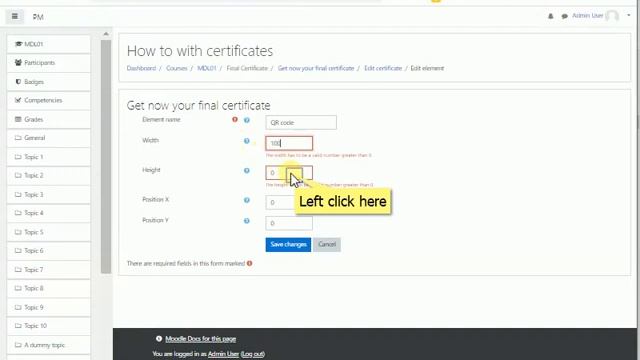Click the Height input field
Image resolution: width=640 pixels, height=360 pixels.
coord(289,173)
